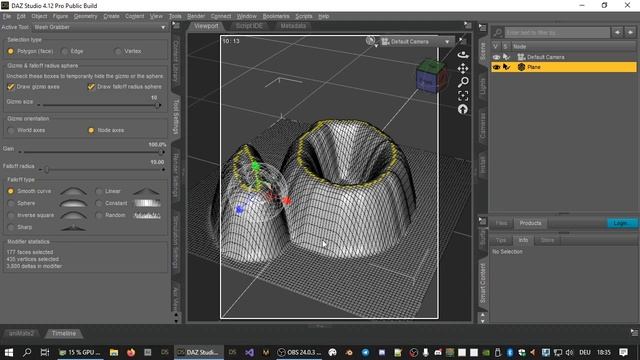
Task: Click the Telegram taskbar icon
Action: tap(366, 352)
